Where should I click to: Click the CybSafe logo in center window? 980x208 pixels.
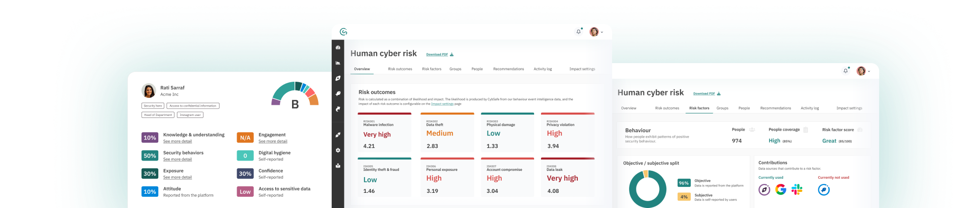click(x=343, y=32)
